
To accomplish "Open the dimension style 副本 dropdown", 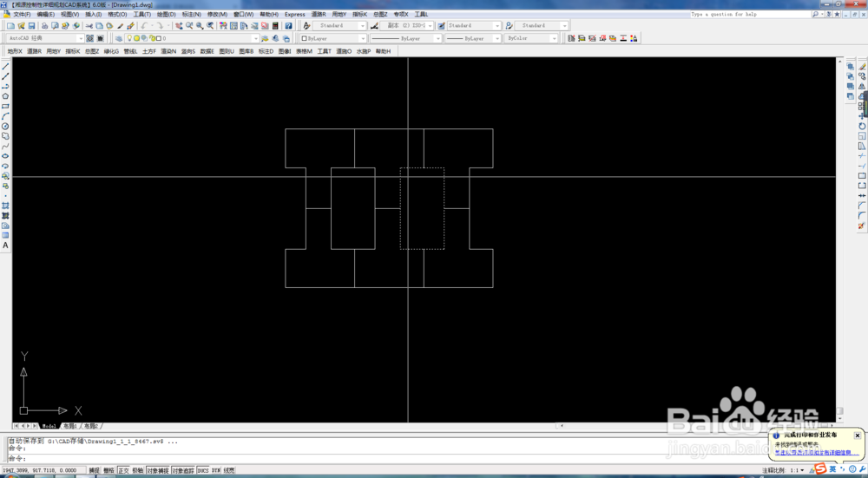I will click(431, 26).
